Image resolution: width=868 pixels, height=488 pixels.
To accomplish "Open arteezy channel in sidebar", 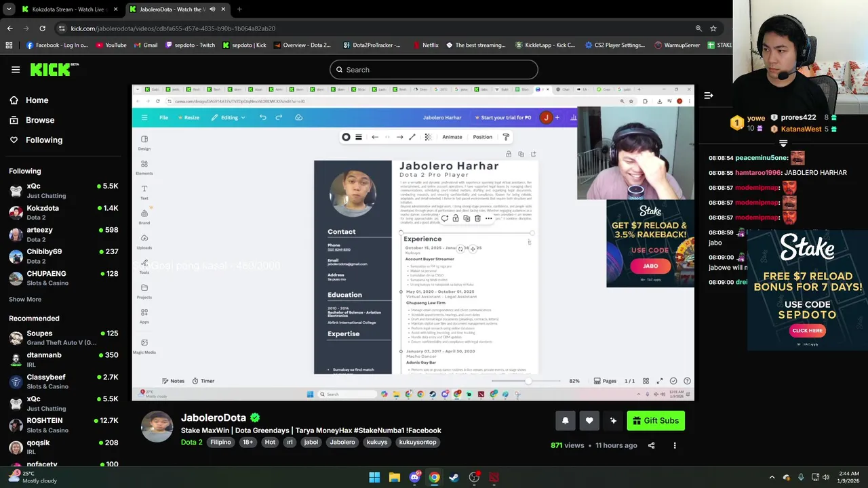I will [63, 234].
